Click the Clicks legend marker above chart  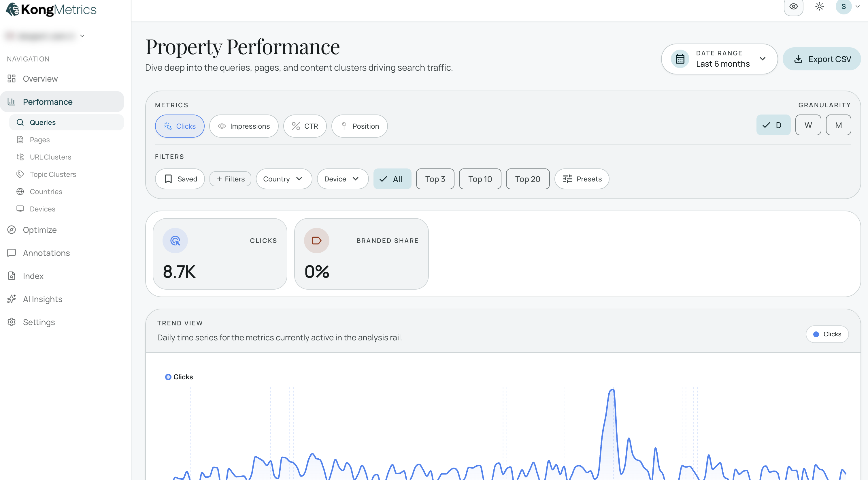point(168,377)
